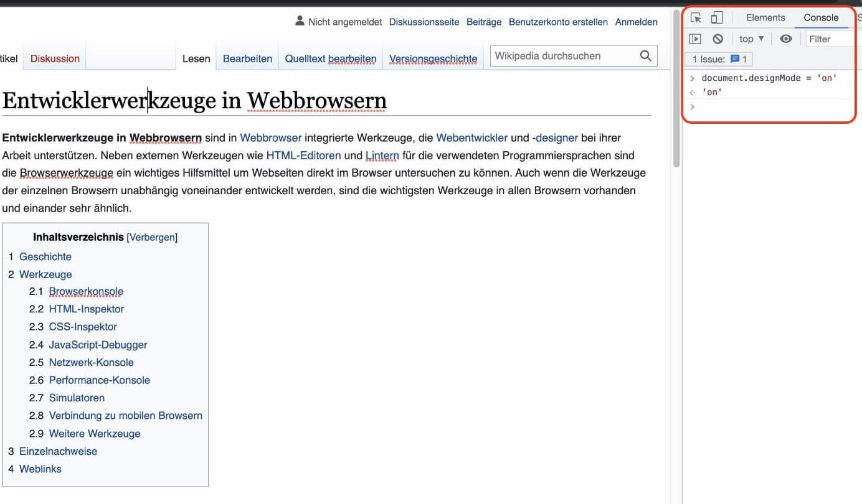Open the Diskussion tab

point(55,58)
